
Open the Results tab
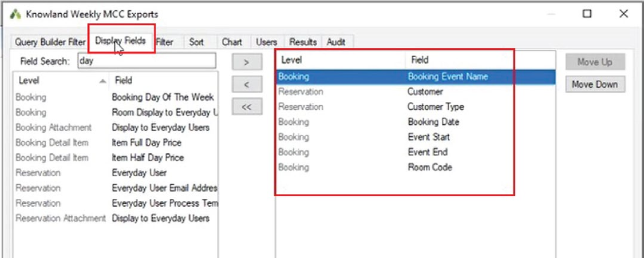click(303, 42)
